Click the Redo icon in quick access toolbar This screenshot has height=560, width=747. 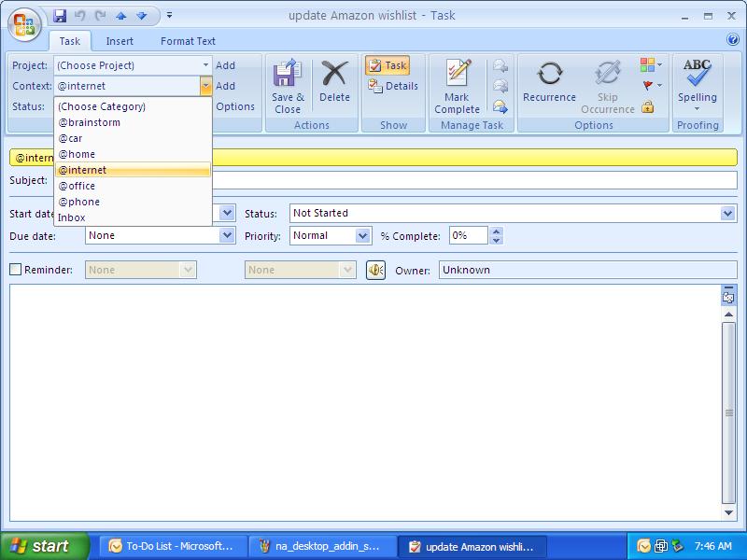tap(101, 16)
